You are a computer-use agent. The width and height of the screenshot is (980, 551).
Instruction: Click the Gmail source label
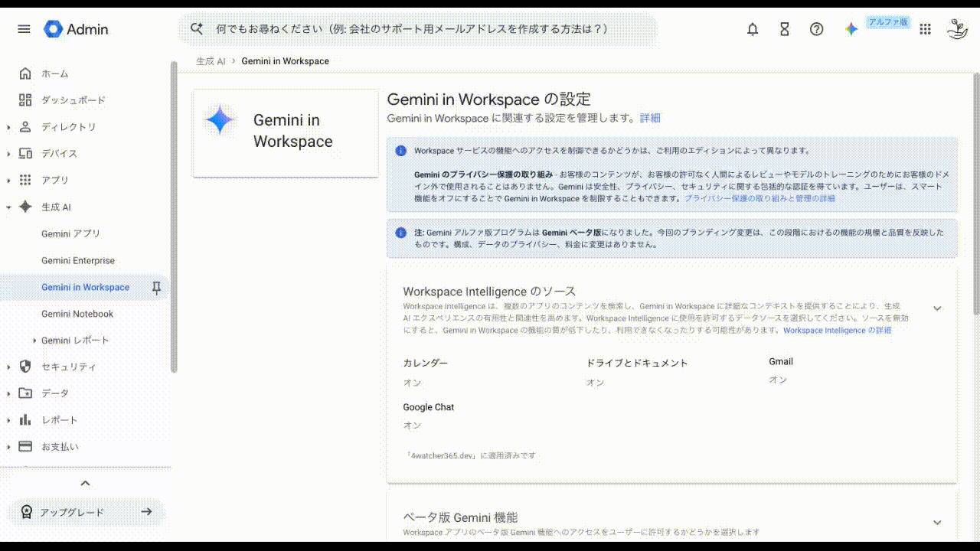pyautogui.click(x=781, y=361)
